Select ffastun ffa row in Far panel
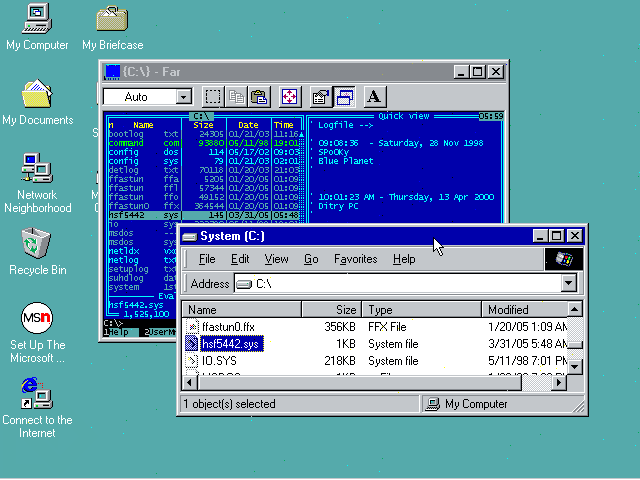Image resolution: width=640 pixels, height=480 pixels. pyautogui.click(x=206, y=179)
